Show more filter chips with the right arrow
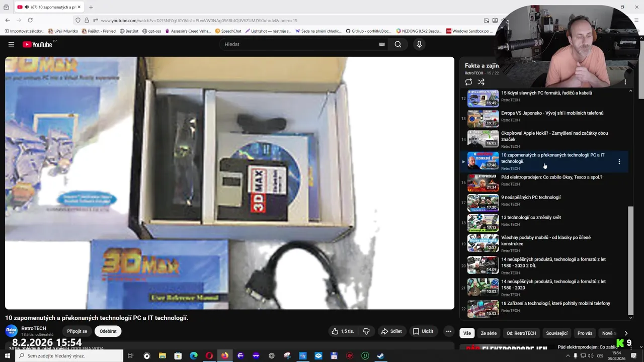This screenshot has height=362, width=644. pos(626,333)
